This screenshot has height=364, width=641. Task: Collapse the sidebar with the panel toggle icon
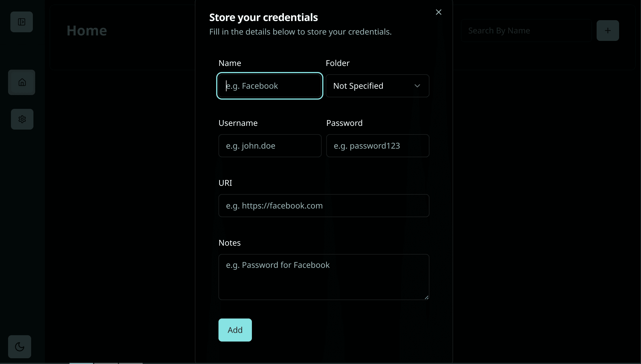tap(22, 22)
